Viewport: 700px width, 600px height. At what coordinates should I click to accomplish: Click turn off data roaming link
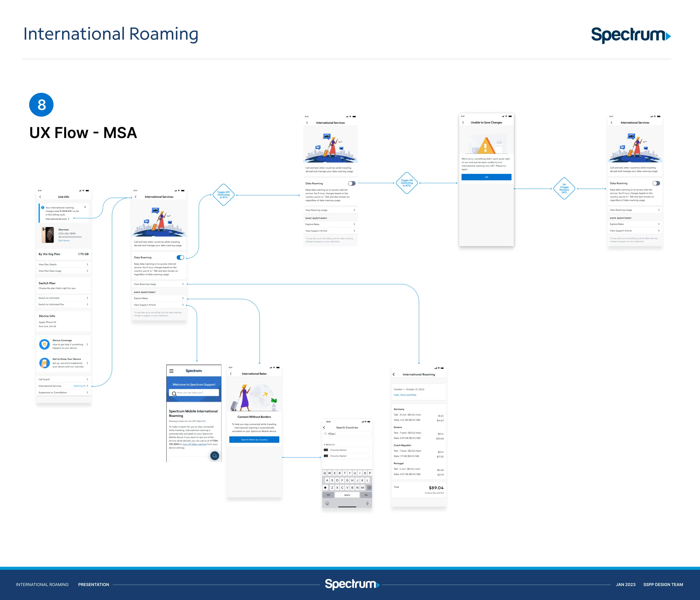coord(195,444)
